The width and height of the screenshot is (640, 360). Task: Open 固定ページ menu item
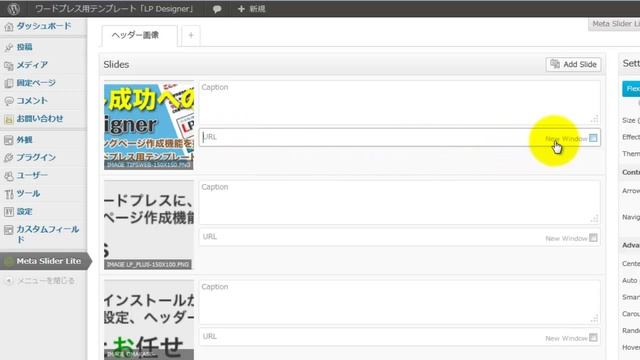[x=36, y=83]
